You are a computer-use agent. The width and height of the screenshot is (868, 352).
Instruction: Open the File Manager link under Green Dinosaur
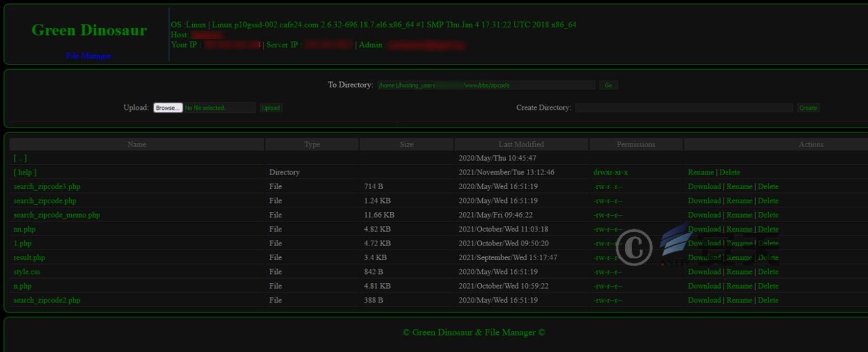tap(89, 56)
